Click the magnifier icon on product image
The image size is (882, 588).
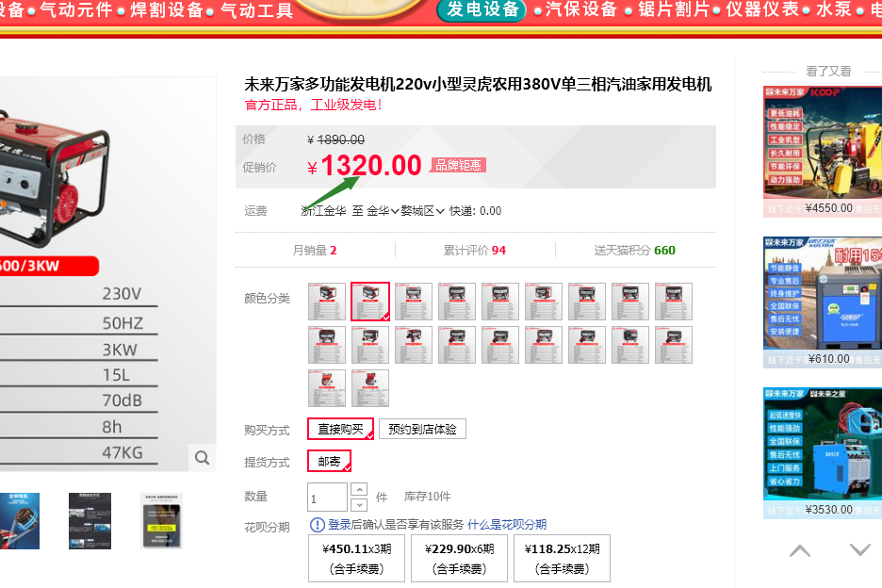(203, 458)
